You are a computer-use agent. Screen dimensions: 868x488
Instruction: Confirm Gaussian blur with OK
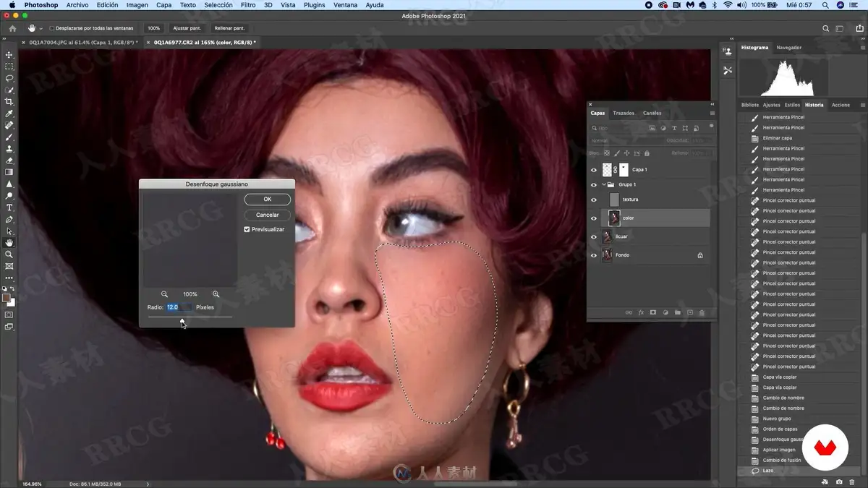tap(267, 200)
